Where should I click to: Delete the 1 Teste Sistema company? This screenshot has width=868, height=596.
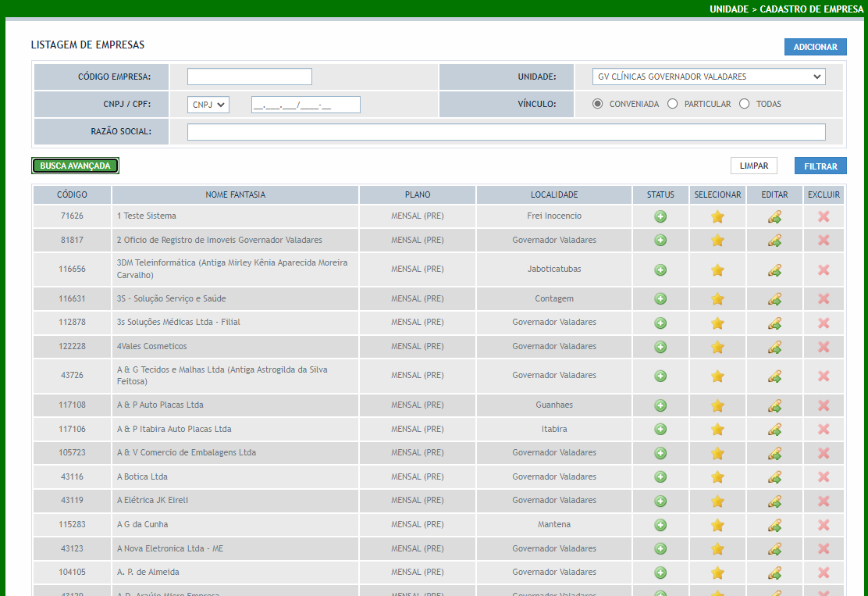824,216
